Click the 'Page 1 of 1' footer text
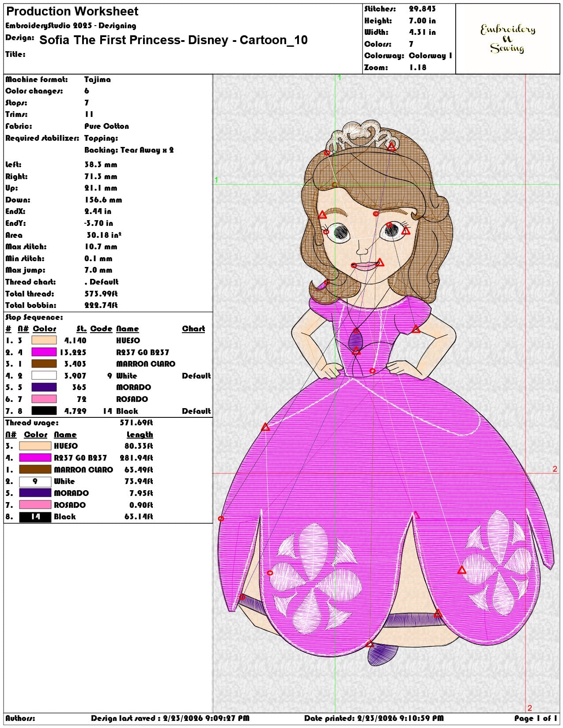This screenshot has width=563, height=728. 536,718
